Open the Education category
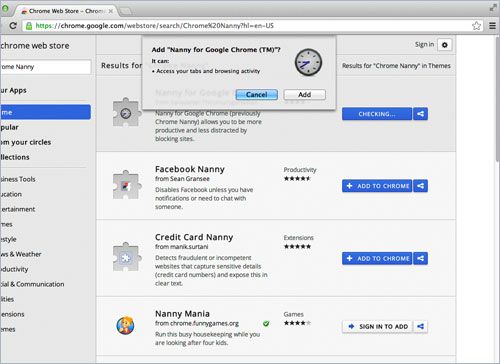Image resolution: width=500 pixels, height=364 pixels. tap(11, 194)
